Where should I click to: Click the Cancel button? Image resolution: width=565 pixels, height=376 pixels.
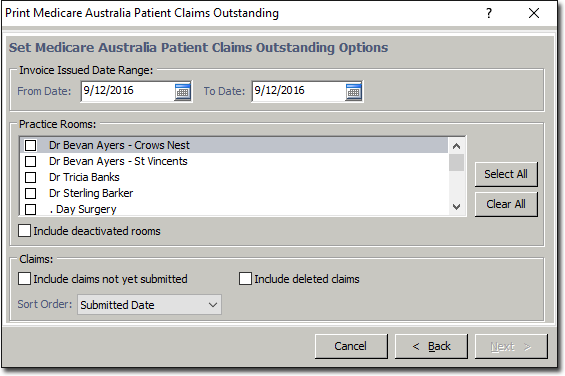(351, 346)
